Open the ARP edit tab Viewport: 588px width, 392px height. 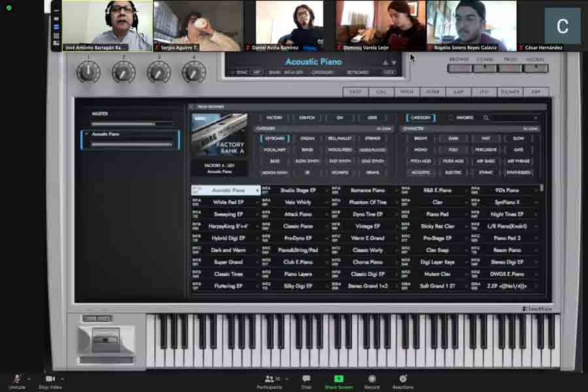click(536, 92)
